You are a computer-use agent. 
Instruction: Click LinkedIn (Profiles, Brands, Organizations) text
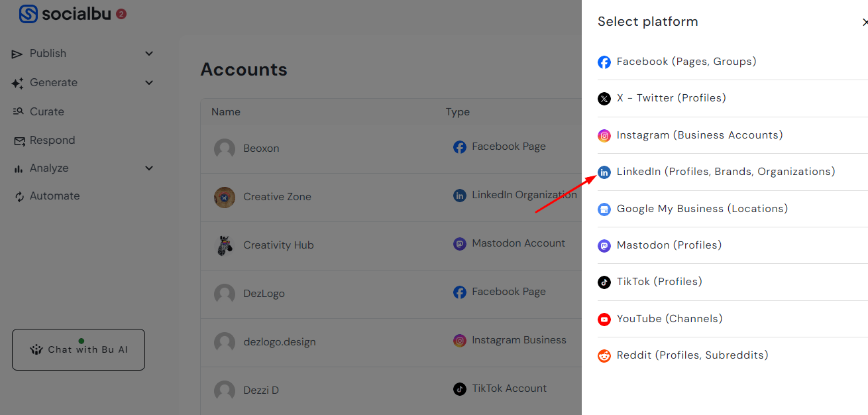[x=726, y=172]
